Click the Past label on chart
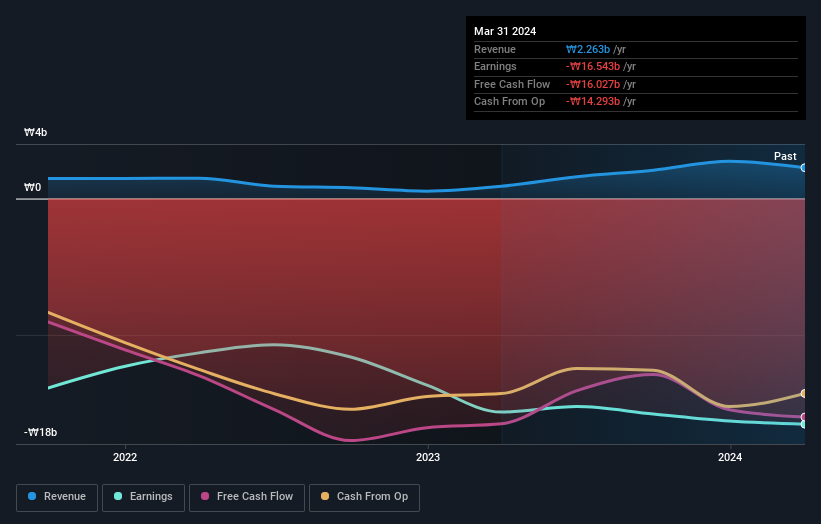 click(785, 157)
